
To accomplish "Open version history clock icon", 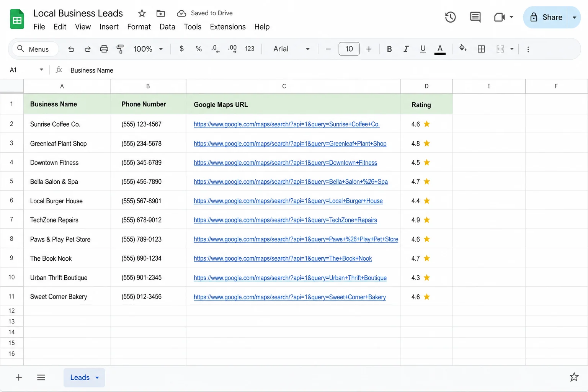I will (x=450, y=17).
